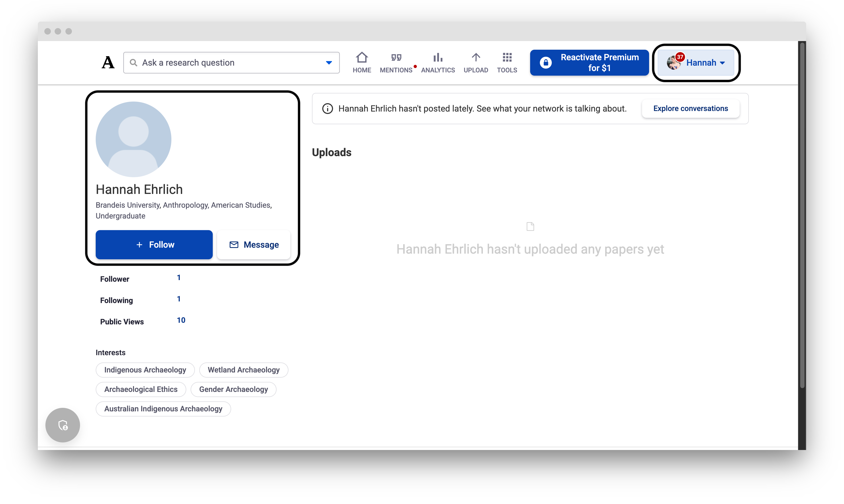Click the info icon in the notice banner

(x=327, y=109)
